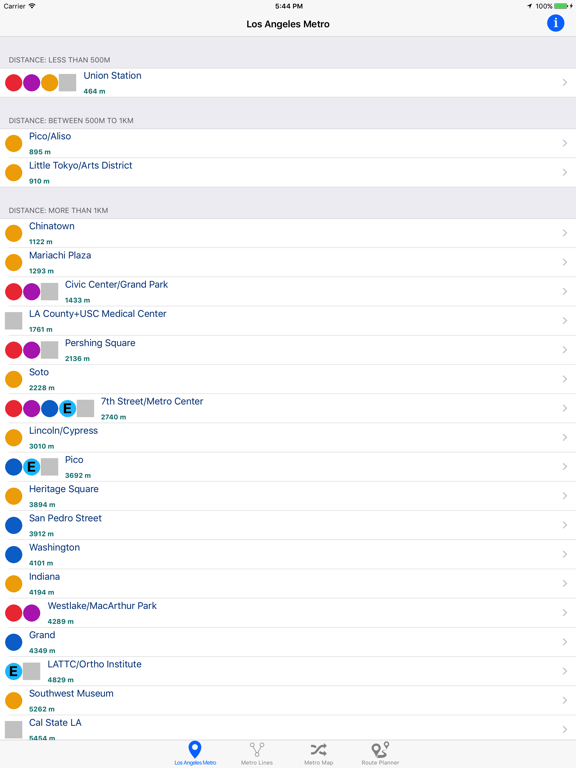Open the Heritage Square row chevron
Screen dimensions: 576x768
pos(565,496)
